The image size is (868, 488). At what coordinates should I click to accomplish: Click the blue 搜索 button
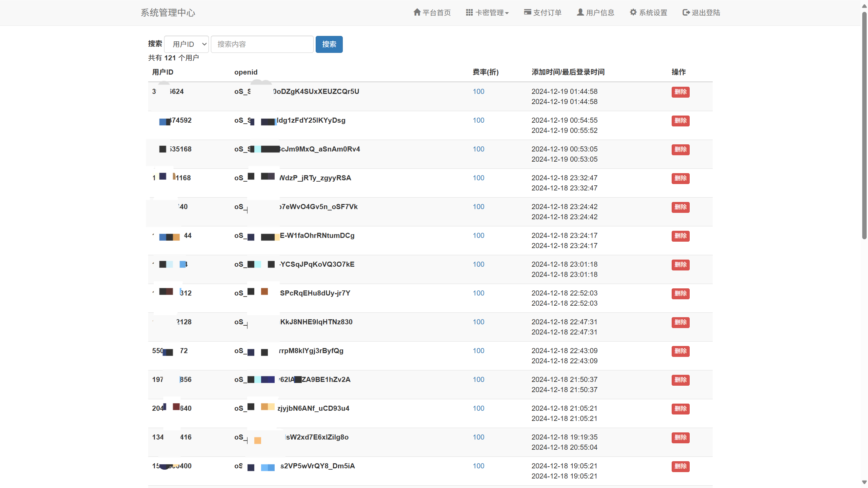click(329, 44)
